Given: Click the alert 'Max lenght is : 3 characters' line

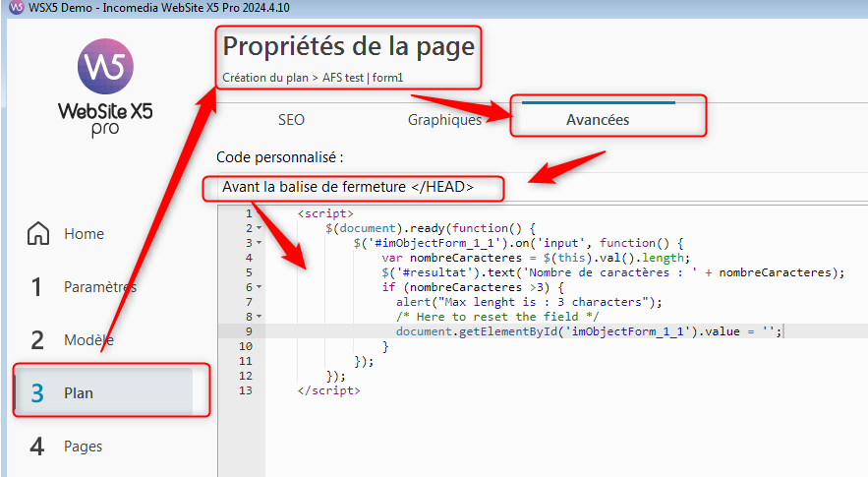Looking at the screenshot, I should (529, 302).
